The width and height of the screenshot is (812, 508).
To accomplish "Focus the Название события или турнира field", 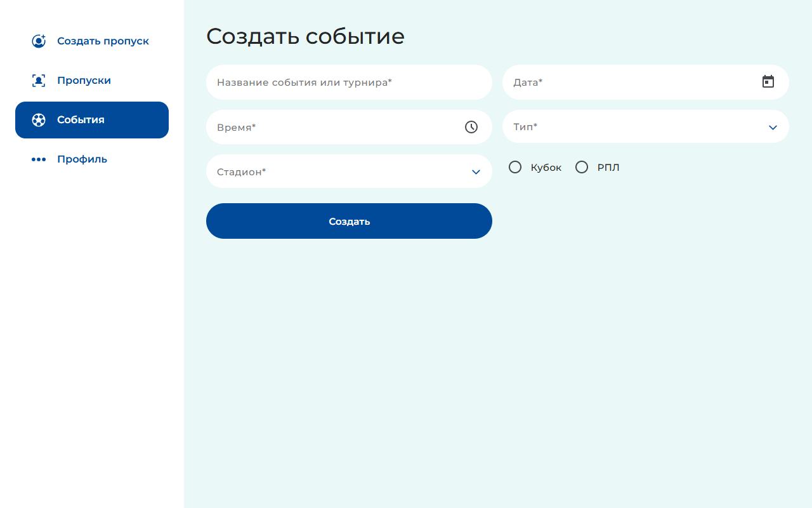I will pos(349,82).
